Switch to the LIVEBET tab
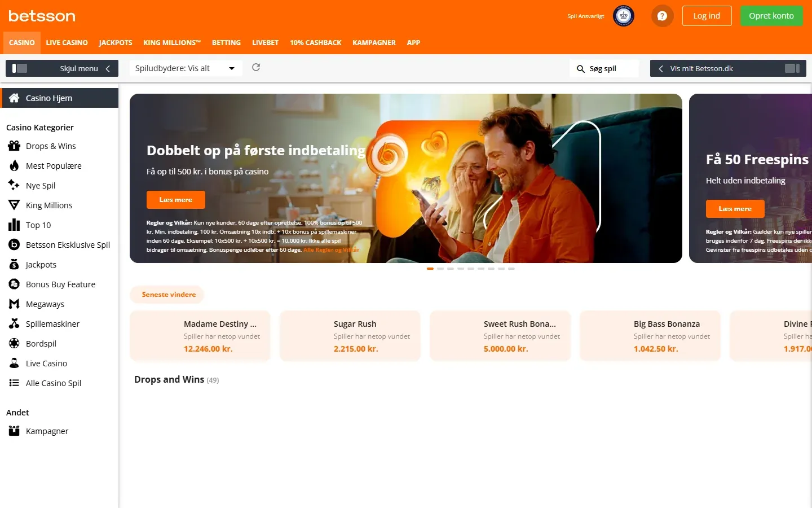Viewport: 812px width, 508px height. click(266, 43)
